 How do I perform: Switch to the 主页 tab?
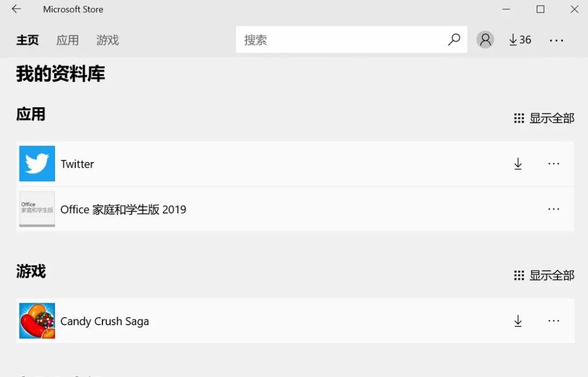[x=28, y=40]
